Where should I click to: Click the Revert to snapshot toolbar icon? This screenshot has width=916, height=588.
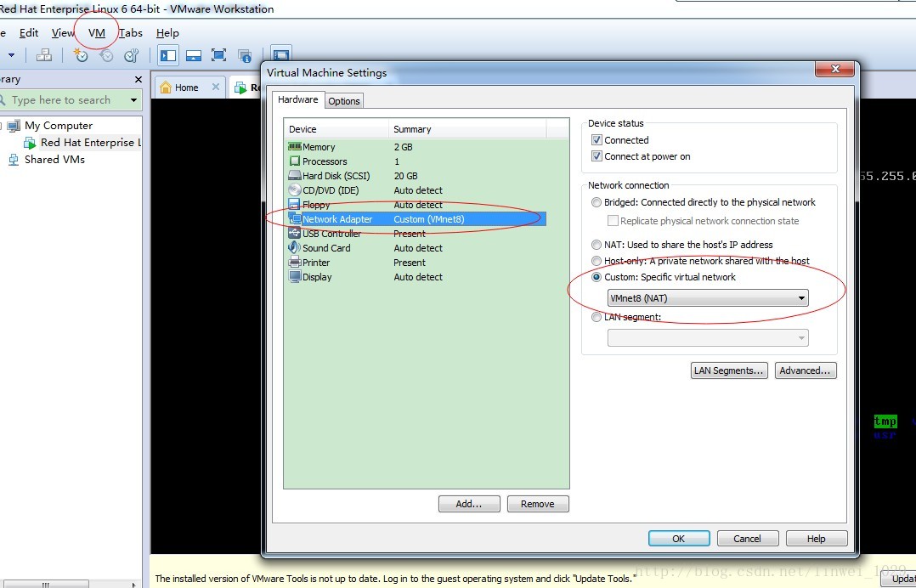pyautogui.click(x=106, y=55)
